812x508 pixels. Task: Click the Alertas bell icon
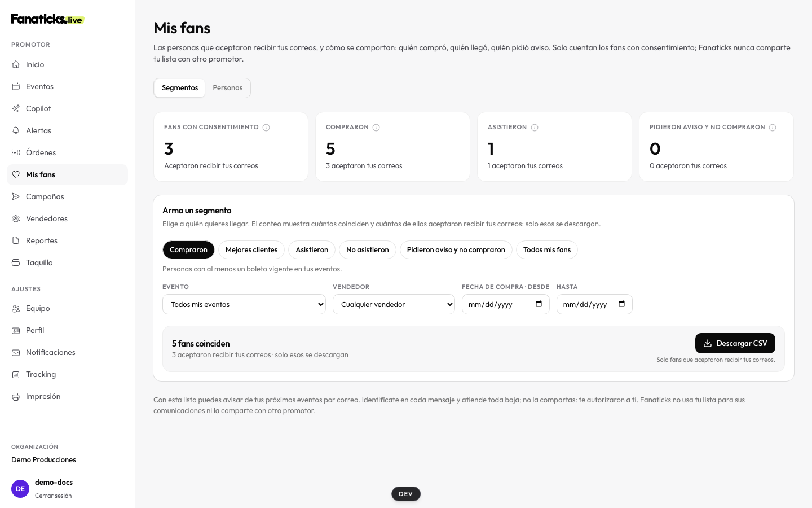click(16, 130)
